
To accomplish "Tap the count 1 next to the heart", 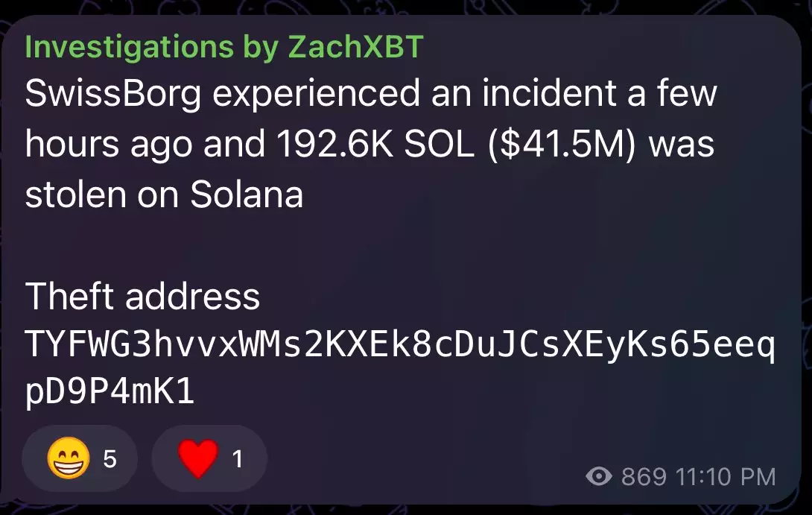I will click(x=238, y=458).
